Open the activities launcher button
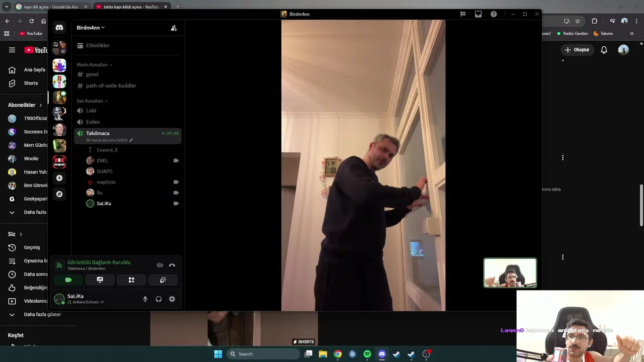Image resolution: width=644 pixels, height=362 pixels. (131, 280)
